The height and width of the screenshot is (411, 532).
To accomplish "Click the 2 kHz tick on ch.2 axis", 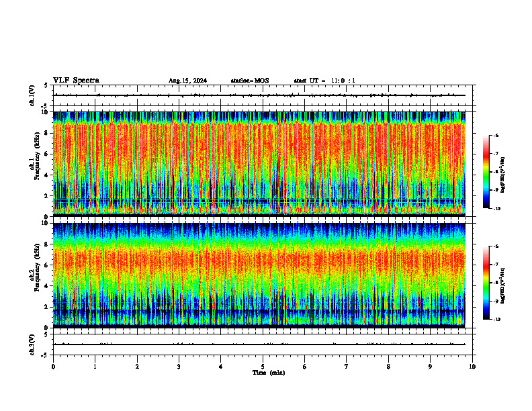I will (47, 307).
